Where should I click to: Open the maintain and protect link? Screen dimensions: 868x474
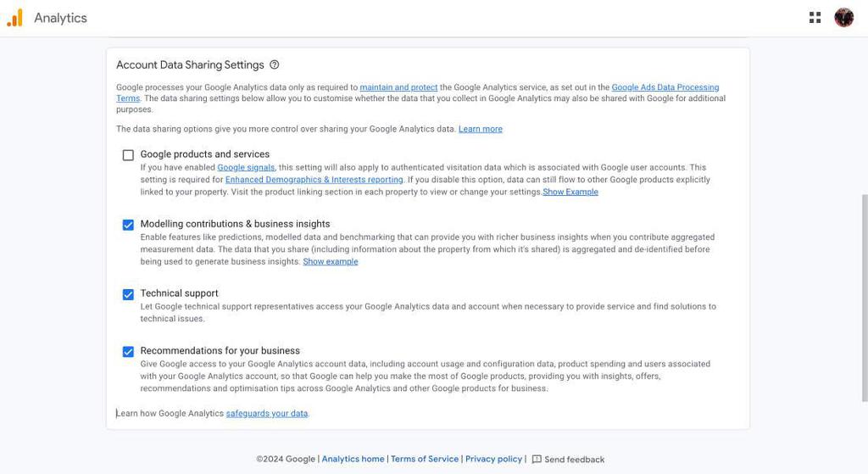[398, 87]
